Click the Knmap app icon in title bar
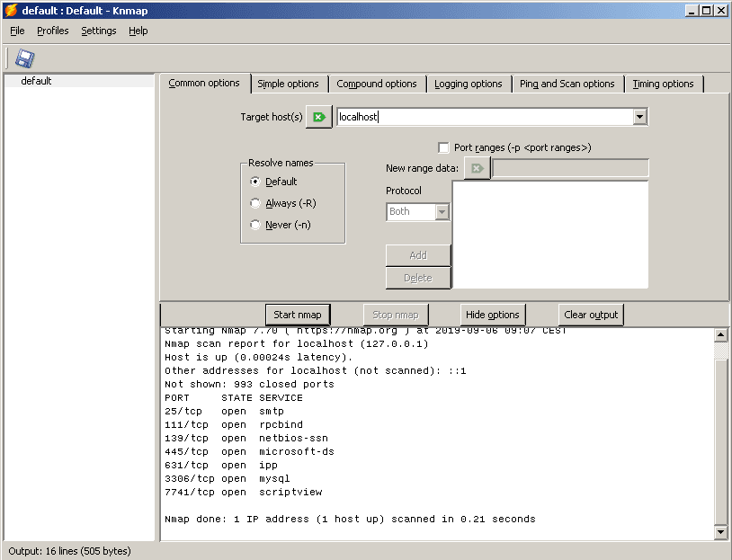 coord(11,10)
